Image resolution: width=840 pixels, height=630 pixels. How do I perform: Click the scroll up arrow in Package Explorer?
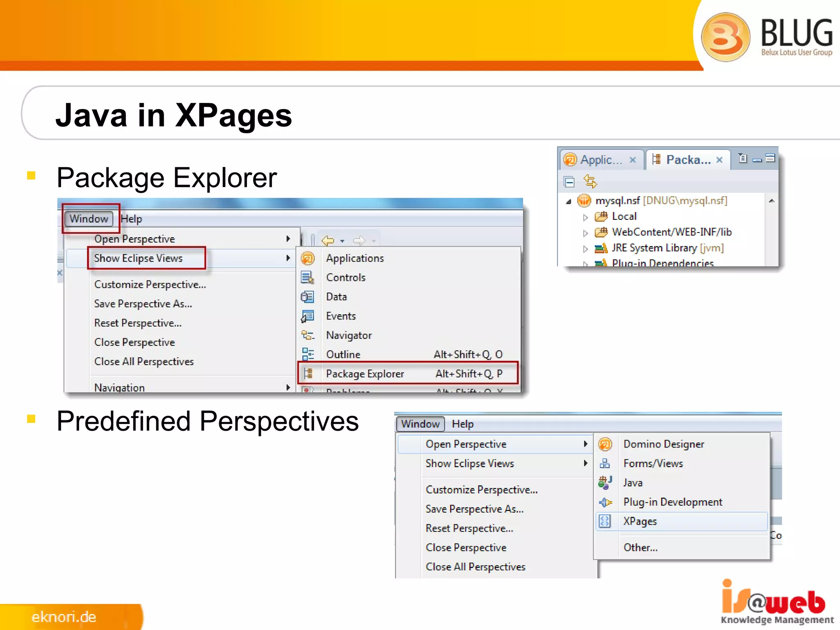[771, 201]
